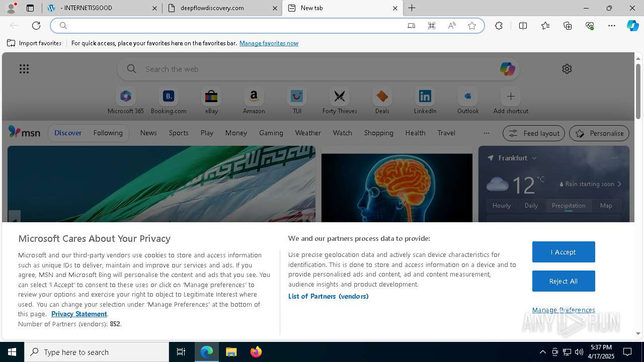Open List of Partners (vendors) link
Image resolution: width=644 pixels, height=362 pixels.
tap(329, 296)
